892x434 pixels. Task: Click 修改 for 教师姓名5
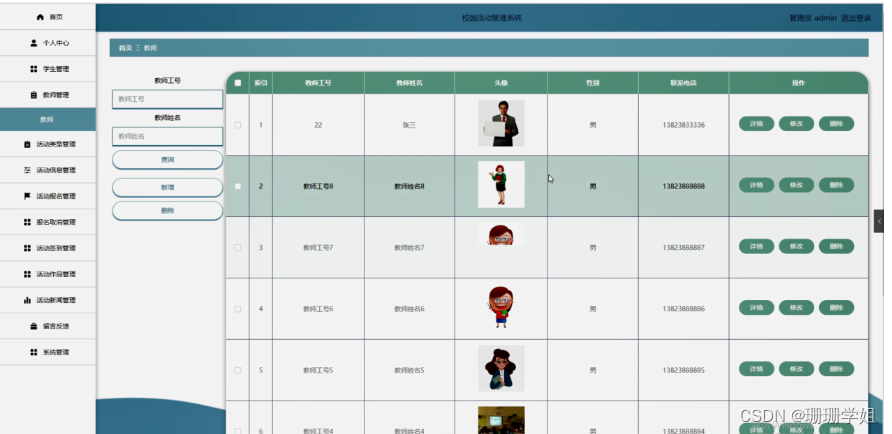click(x=796, y=369)
